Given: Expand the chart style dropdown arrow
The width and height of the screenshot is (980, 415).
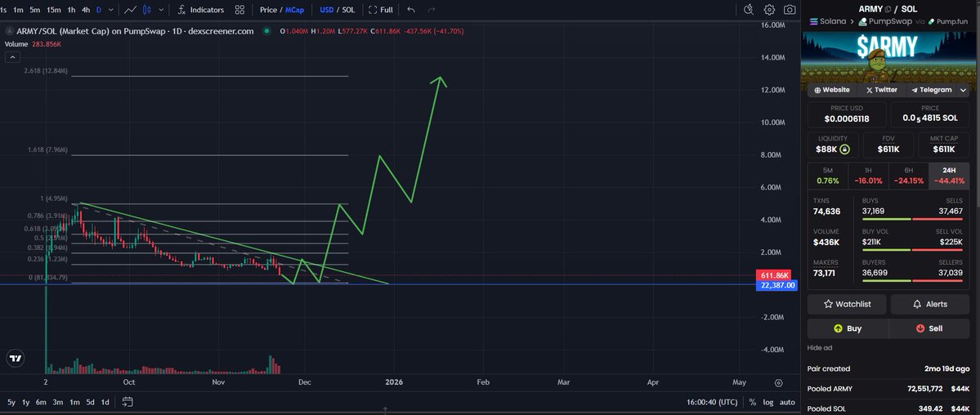Looking at the screenshot, I should (x=162, y=10).
